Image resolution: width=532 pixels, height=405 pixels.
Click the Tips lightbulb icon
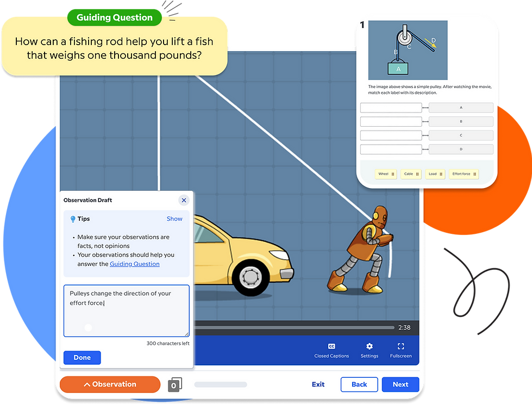[73, 219]
